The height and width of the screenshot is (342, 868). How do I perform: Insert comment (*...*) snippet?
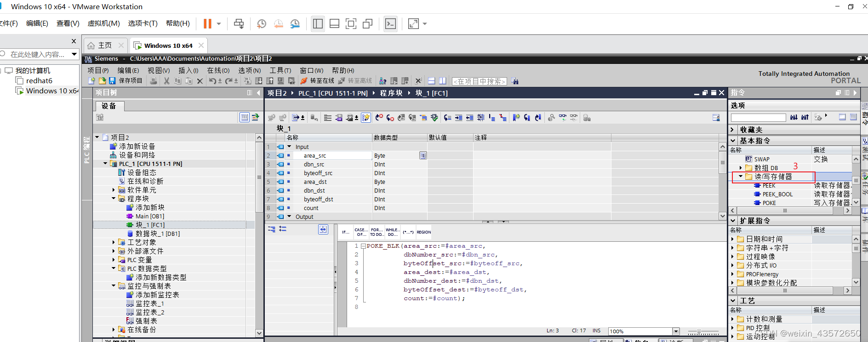tap(408, 232)
